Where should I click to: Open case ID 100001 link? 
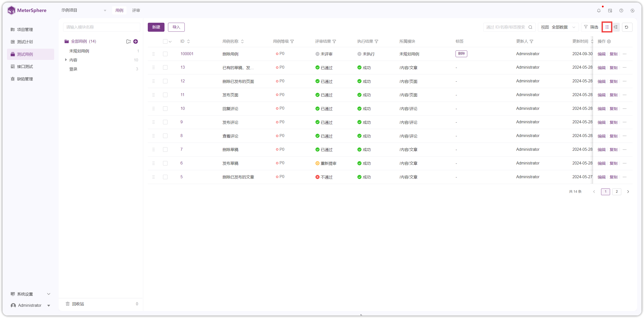(x=187, y=54)
